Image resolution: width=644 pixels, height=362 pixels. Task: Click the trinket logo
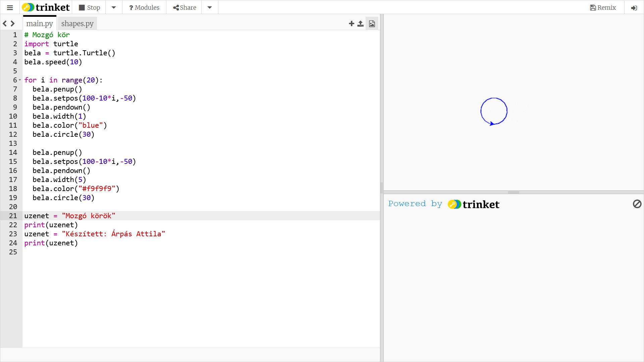46,7
